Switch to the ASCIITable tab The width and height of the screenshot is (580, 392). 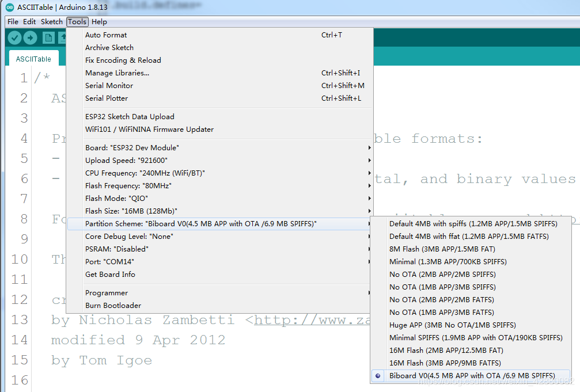tap(33, 59)
